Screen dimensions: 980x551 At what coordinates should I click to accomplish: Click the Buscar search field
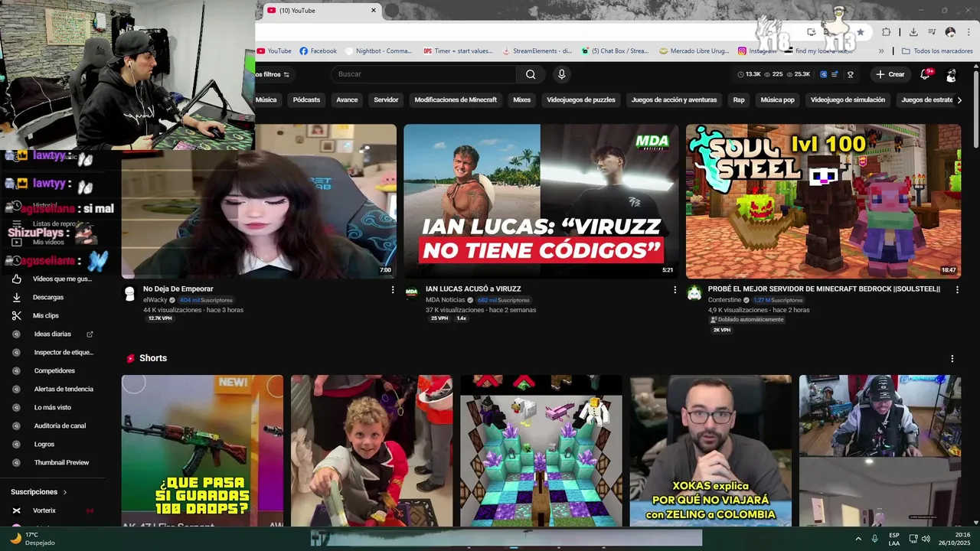pos(424,74)
